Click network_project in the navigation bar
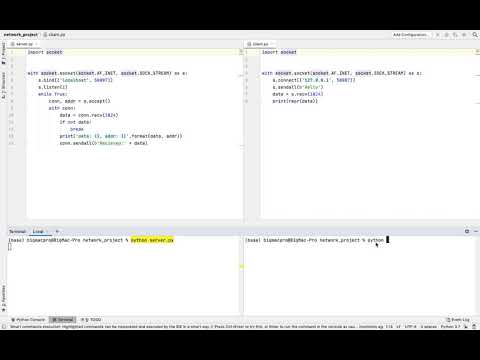This screenshot has height=360, width=480. [21, 35]
